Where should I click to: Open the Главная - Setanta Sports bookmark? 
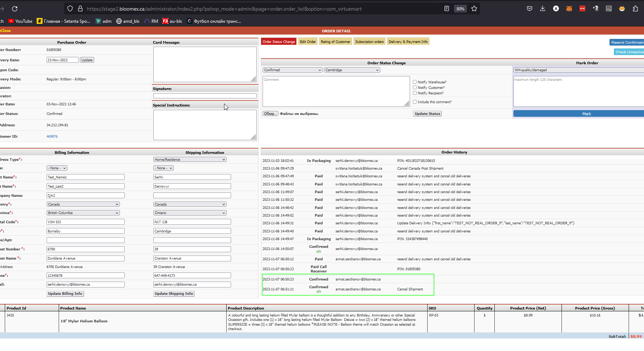(x=63, y=21)
